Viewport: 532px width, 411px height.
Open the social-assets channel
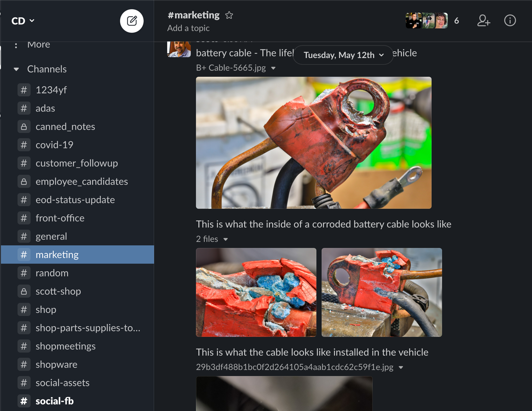tap(77, 383)
